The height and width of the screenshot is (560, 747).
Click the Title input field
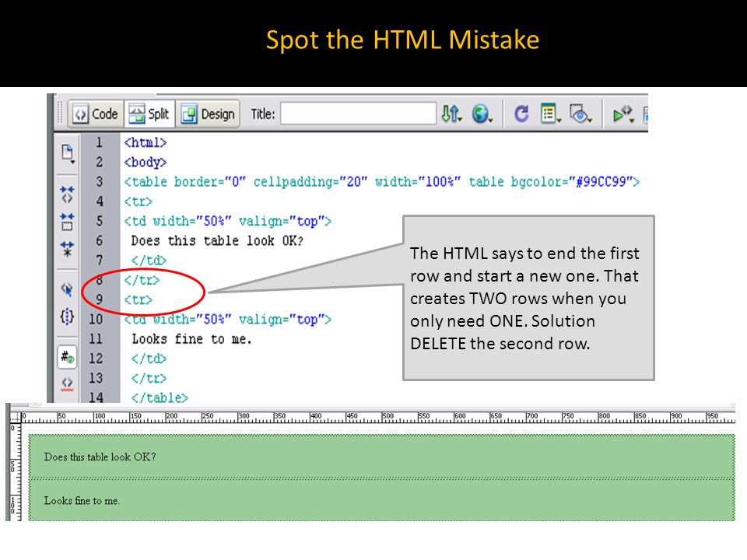pyautogui.click(x=358, y=114)
